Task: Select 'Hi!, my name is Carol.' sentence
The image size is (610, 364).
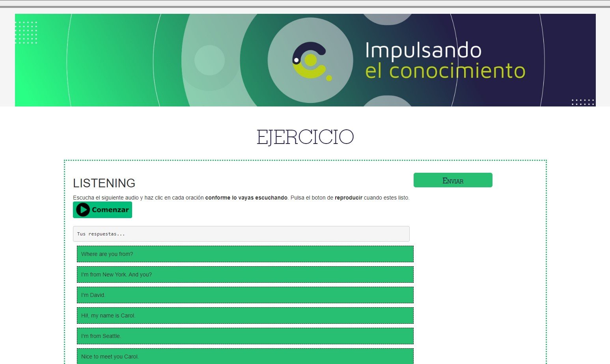Action: click(x=245, y=315)
